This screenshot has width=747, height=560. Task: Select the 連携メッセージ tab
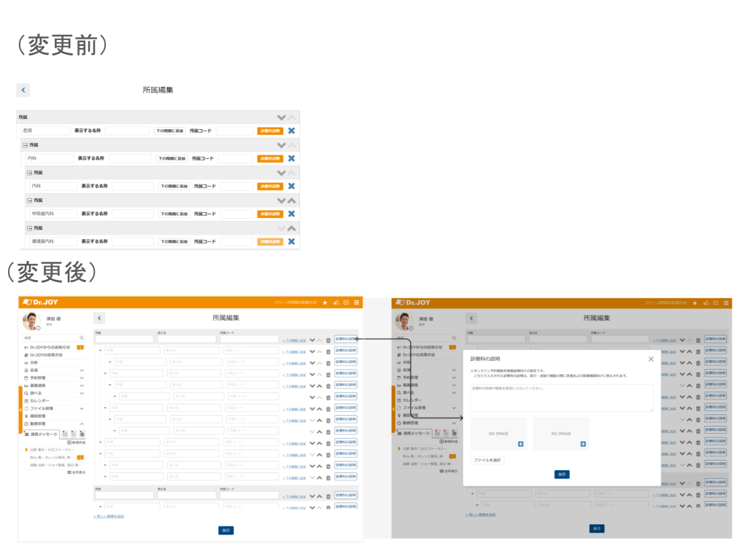pos(42,434)
